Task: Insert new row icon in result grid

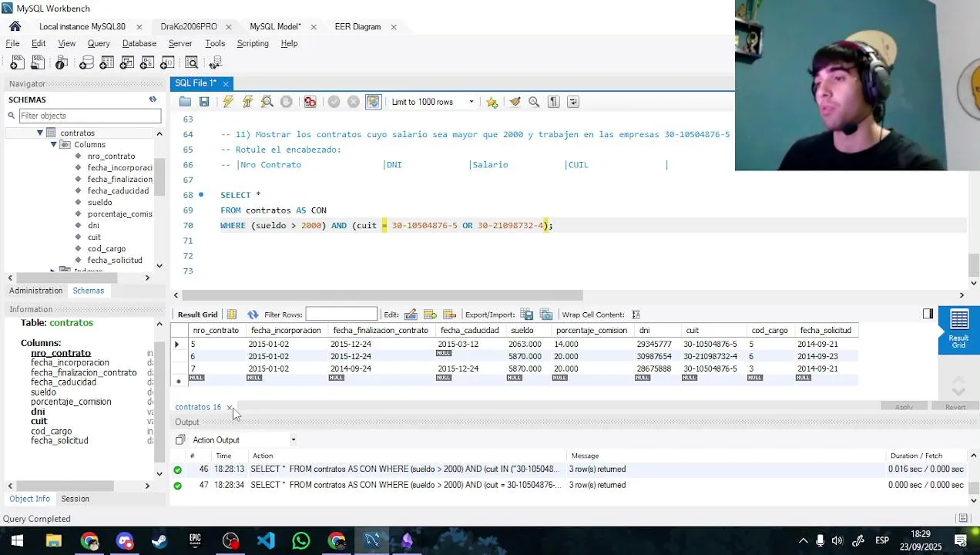Action: pyautogui.click(x=430, y=314)
